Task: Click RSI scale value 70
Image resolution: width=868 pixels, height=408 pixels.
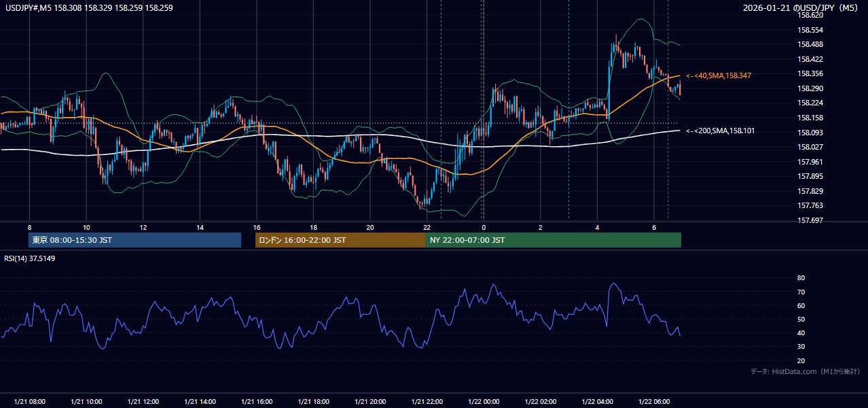Action: (x=801, y=292)
